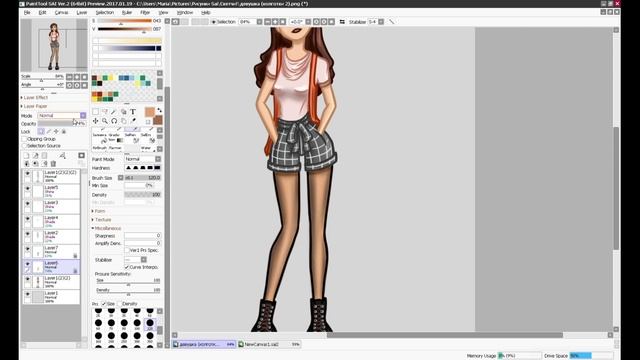The image size is (640, 360).
Task: Enable the Clipping Group checkbox
Action: [x=24, y=139]
